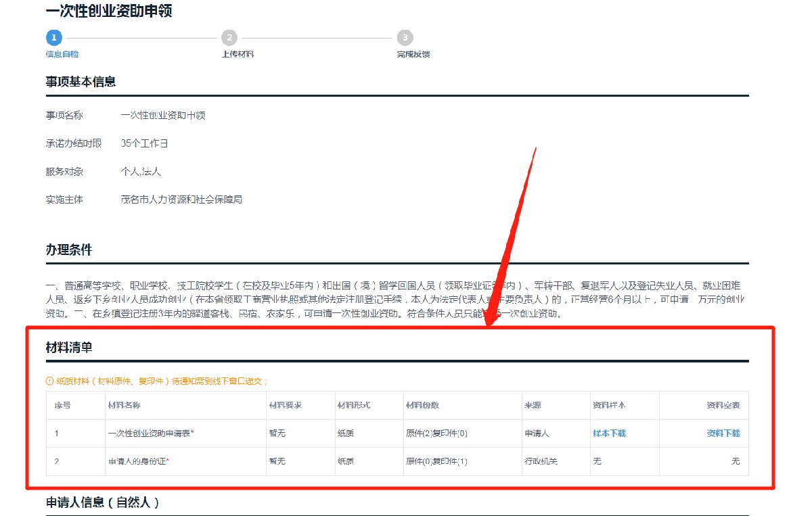The width and height of the screenshot is (812, 516).
Task: Click the page title 一次性创业资助申领
Action: (108, 11)
